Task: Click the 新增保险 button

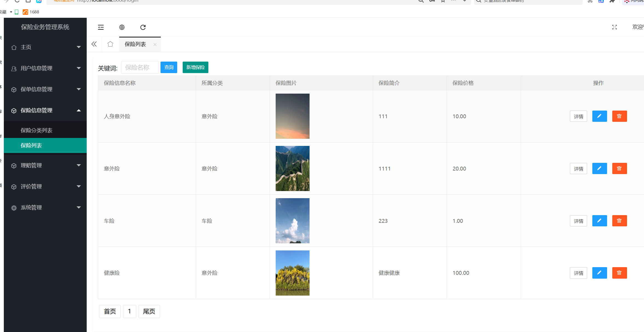Action: 195,67
